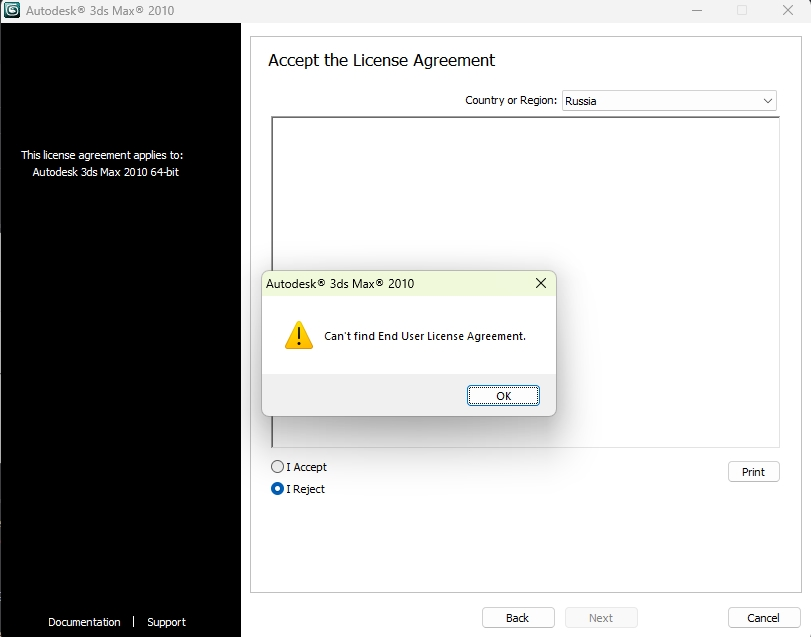Click the greyed-out Next button
Viewport: 811px width, 637px height.
[601, 618]
